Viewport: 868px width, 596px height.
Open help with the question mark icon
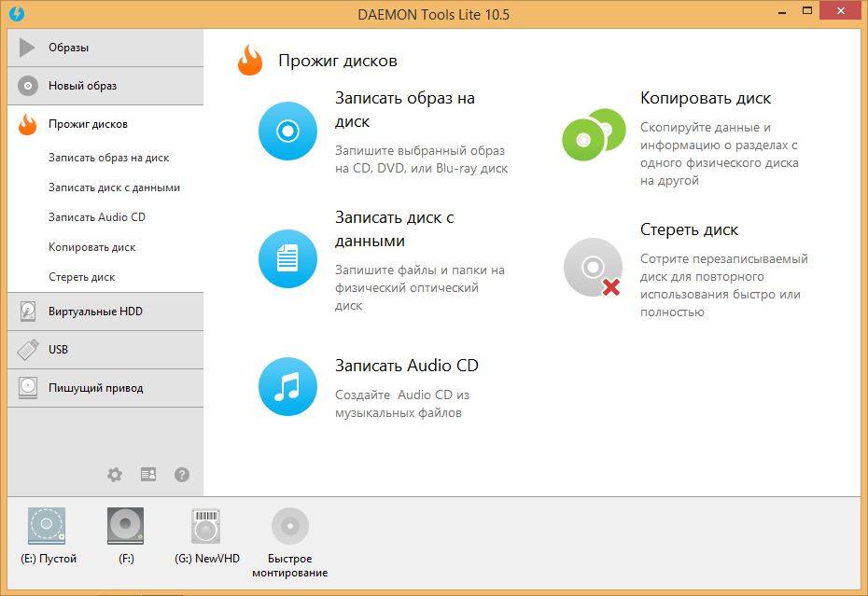[182, 474]
